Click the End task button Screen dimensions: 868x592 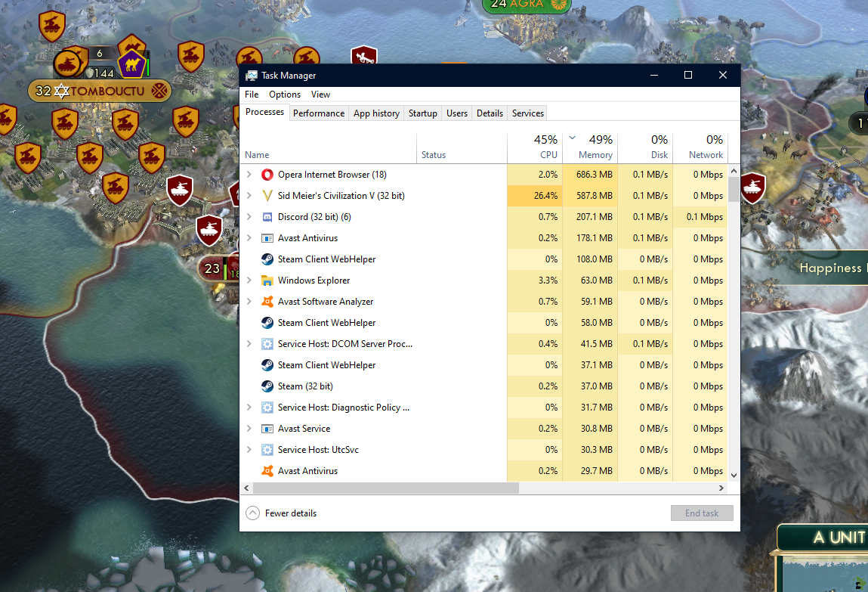coord(702,513)
